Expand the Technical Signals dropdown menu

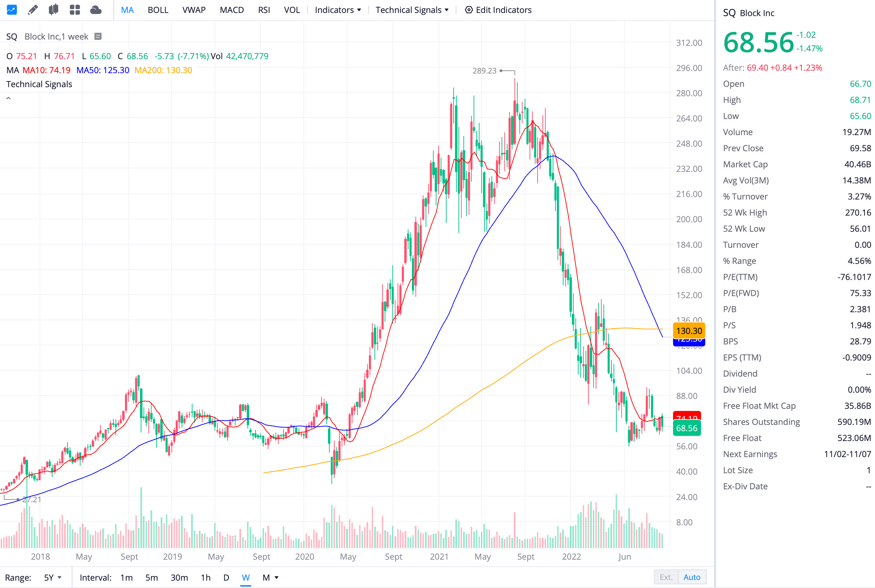point(412,10)
